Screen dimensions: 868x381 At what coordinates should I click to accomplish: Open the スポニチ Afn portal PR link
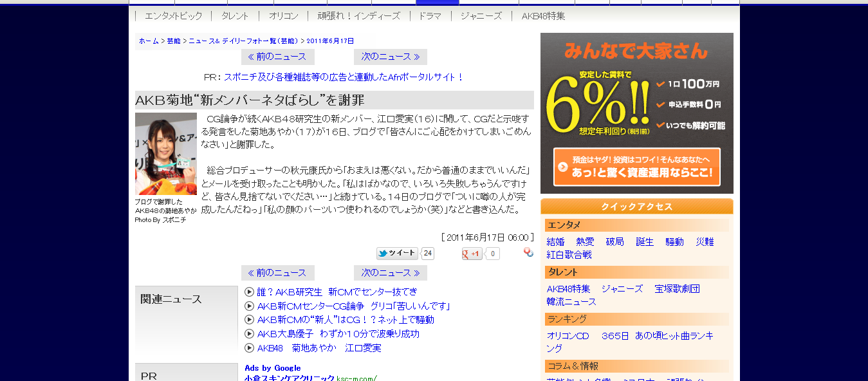coord(344,77)
